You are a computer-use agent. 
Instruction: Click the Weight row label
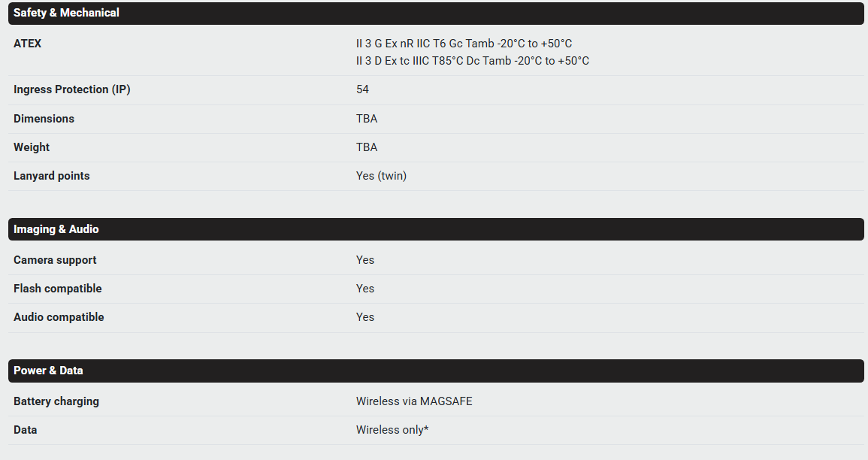click(x=32, y=147)
